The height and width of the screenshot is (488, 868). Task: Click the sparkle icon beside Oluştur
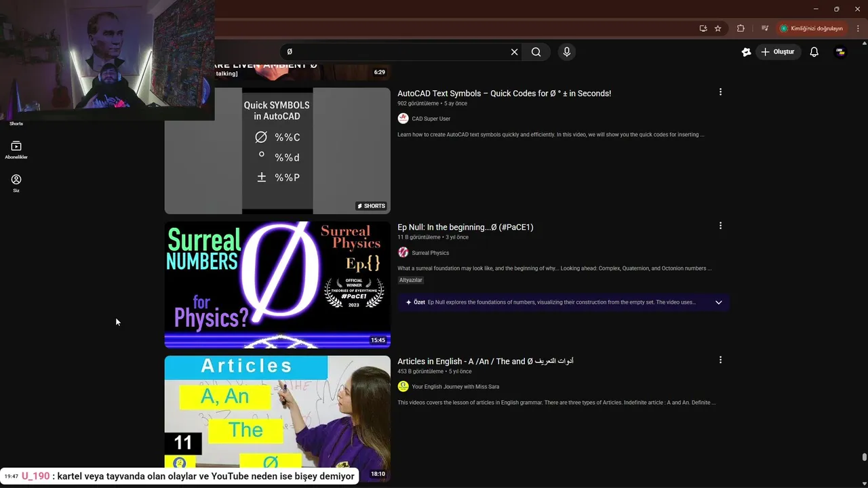[747, 52]
